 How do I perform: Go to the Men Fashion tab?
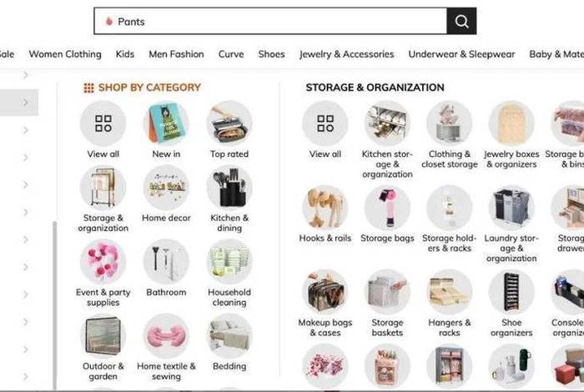tap(176, 54)
